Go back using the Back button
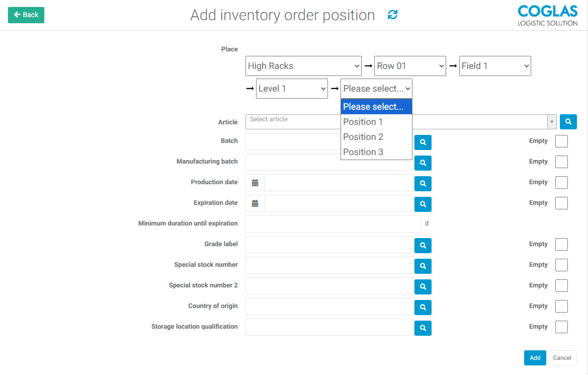The height and width of the screenshot is (375, 588). click(x=26, y=15)
